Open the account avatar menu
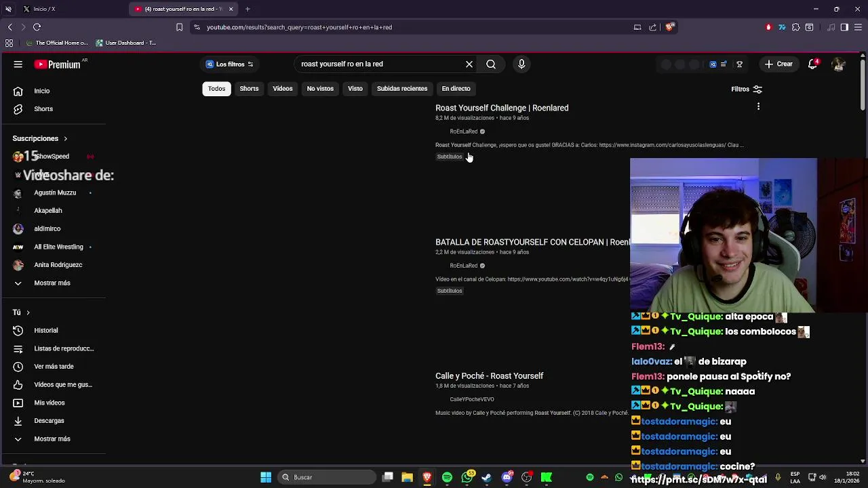 839,64
